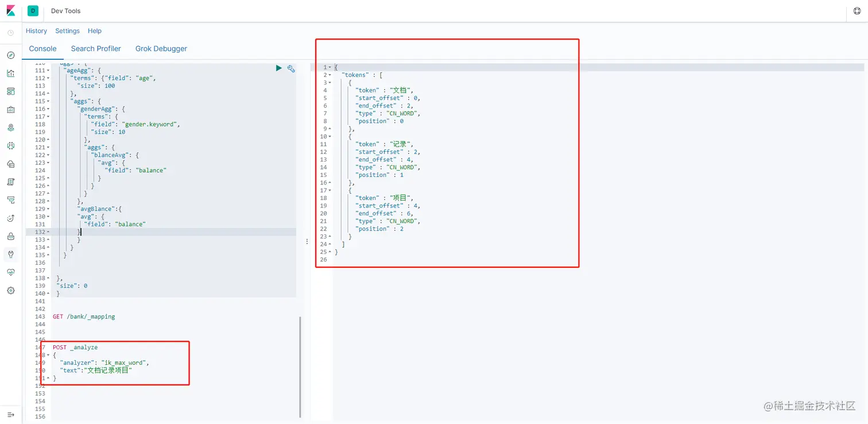Click the "analyzer": "ik_max_word" line
Screen dimensions: 868x424
(x=104, y=363)
